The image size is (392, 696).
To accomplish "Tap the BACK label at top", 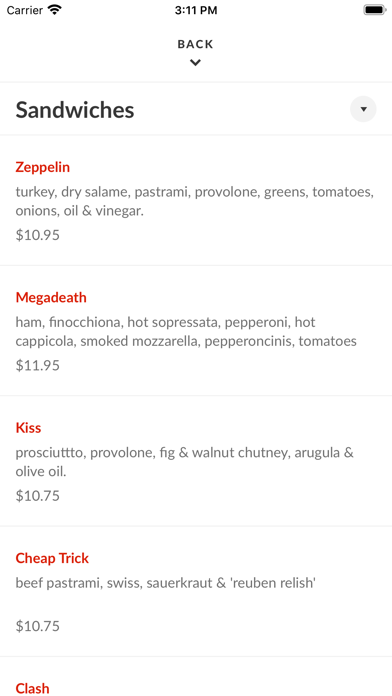I will [x=195, y=44].
